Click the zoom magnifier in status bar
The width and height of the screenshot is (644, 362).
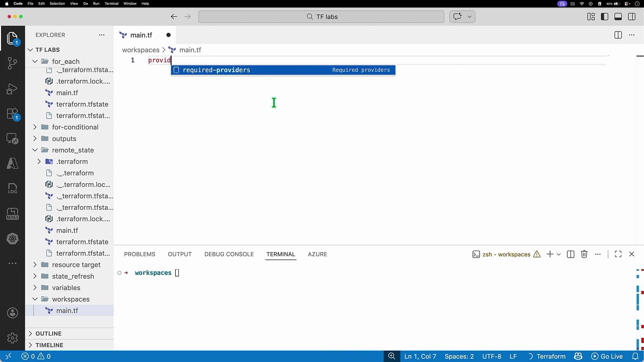(392, 356)
